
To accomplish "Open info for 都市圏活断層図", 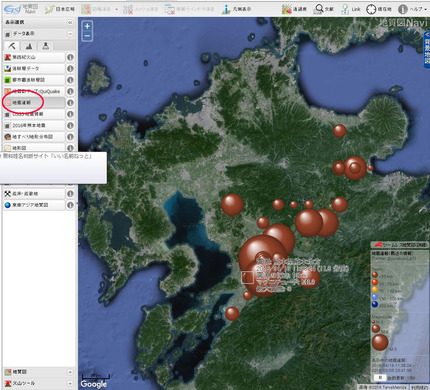I will [70, 80].
